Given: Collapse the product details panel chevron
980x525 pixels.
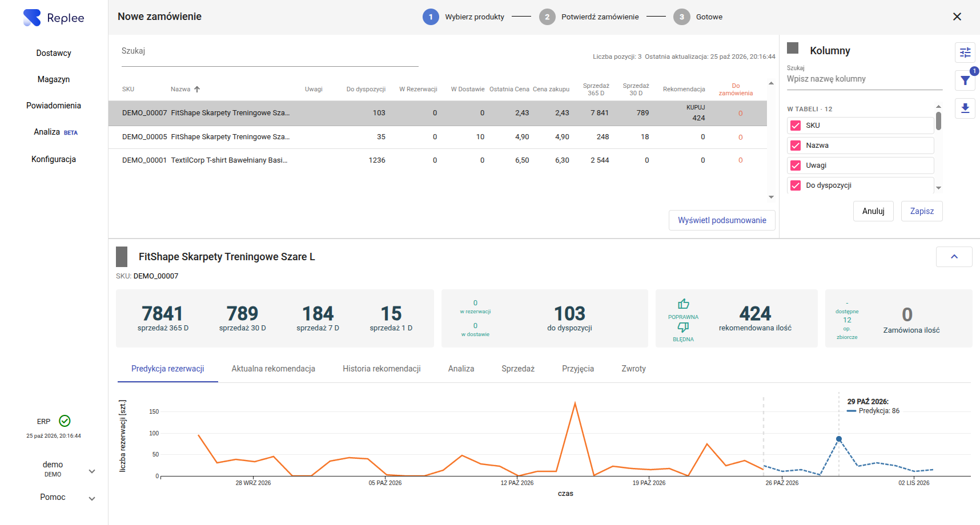Looking at the screenshot, I should [x=954, y=257].
